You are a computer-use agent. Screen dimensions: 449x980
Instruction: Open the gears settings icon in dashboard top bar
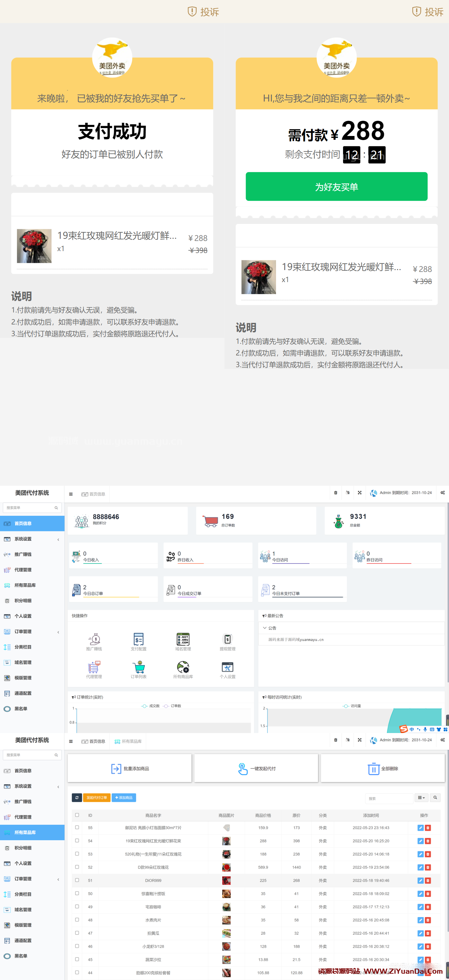443,493
